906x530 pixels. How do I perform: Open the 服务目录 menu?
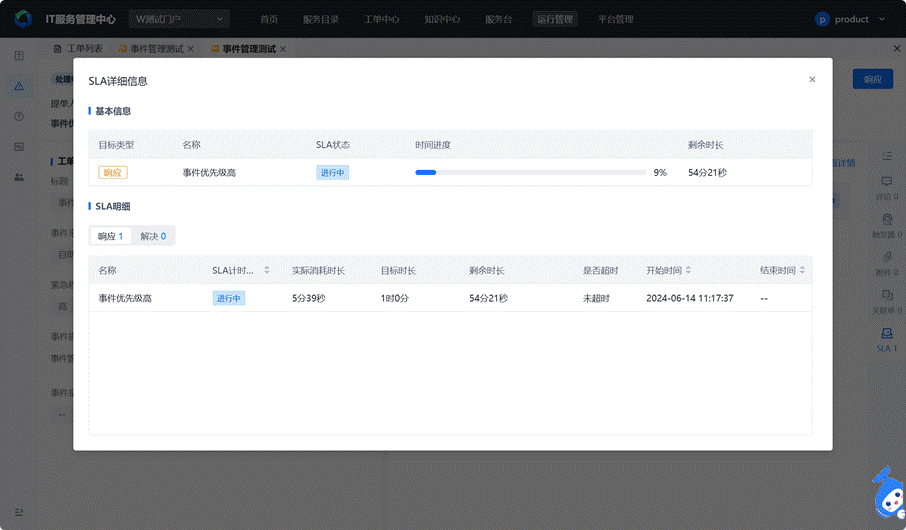321,19
